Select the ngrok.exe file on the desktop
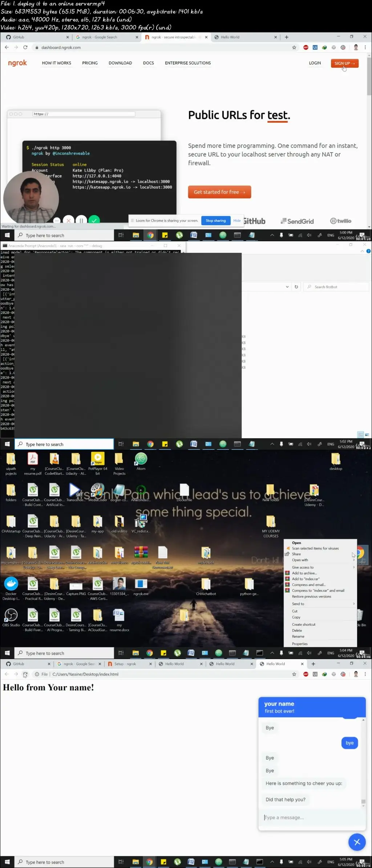 [x=141, y=586]
